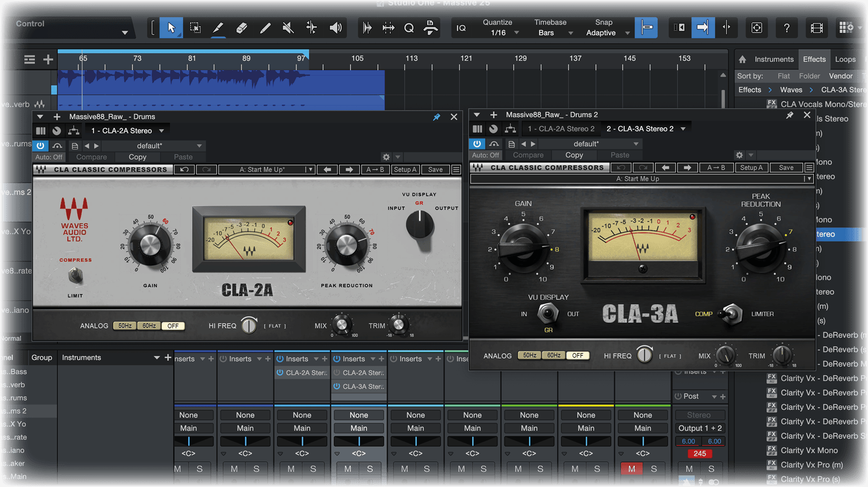The width and height of the screenshot is (868, 487).
Task: Set CLA-2A Analog to OFF
Action: tap(173, 326)
